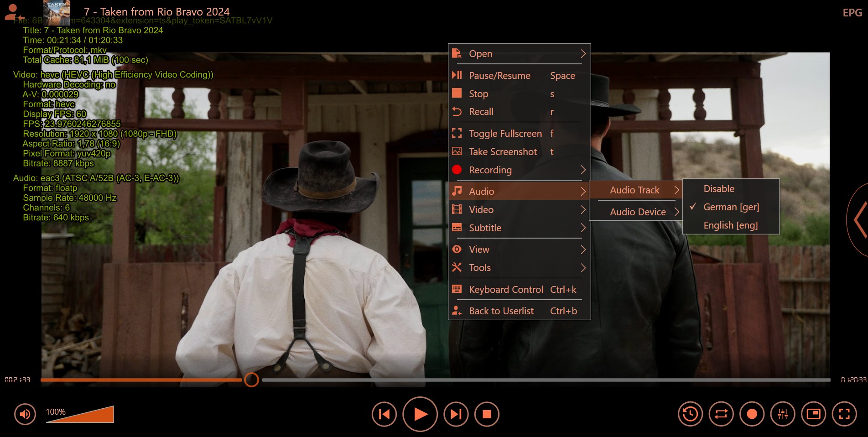Click total duration label by the seek bar
The height and width of the screenshot is (437, 868).
[853, 380]
